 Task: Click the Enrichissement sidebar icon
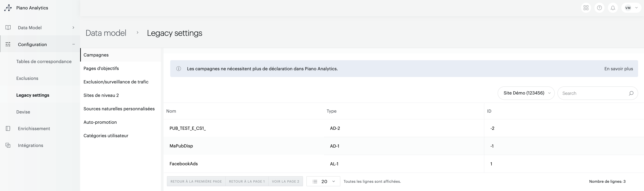[x=8, y=128]
